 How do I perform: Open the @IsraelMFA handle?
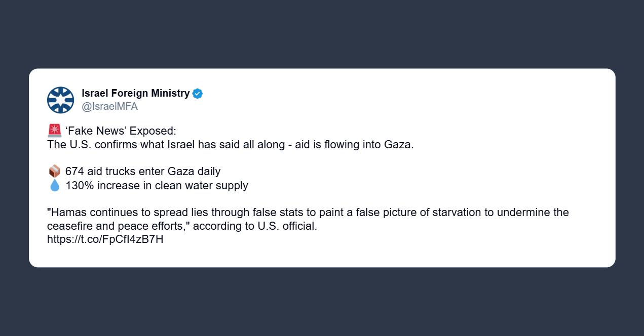click(109, 107)
